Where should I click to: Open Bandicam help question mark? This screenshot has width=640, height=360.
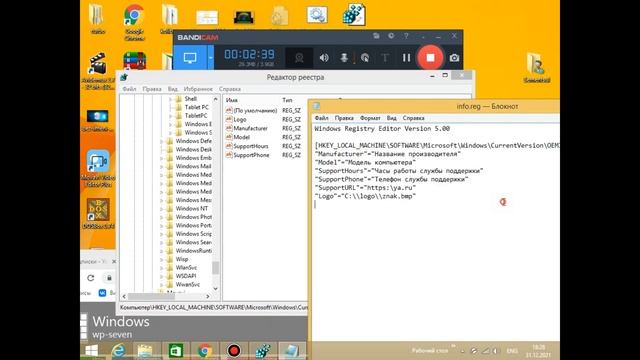(406, 36)
